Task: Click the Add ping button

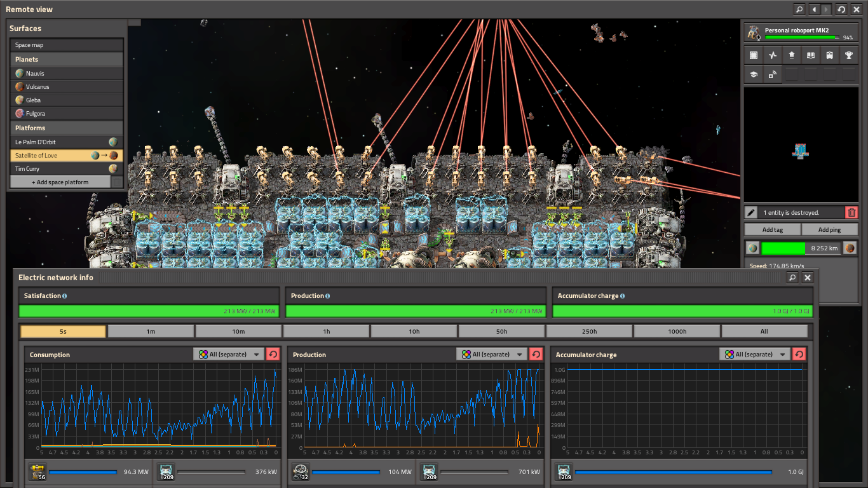Action: (830, 230)
